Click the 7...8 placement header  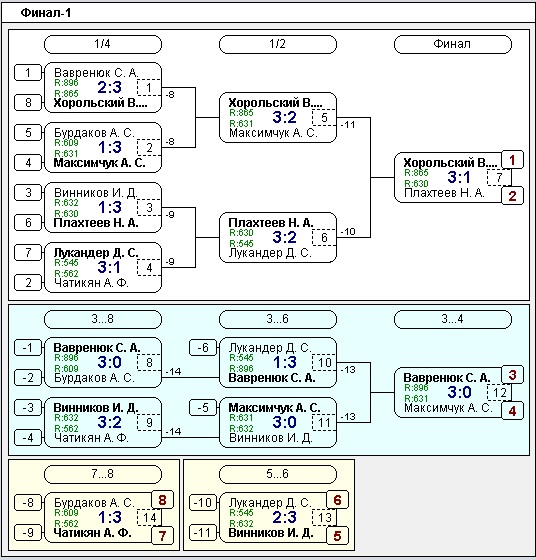(x=103, y=474)
